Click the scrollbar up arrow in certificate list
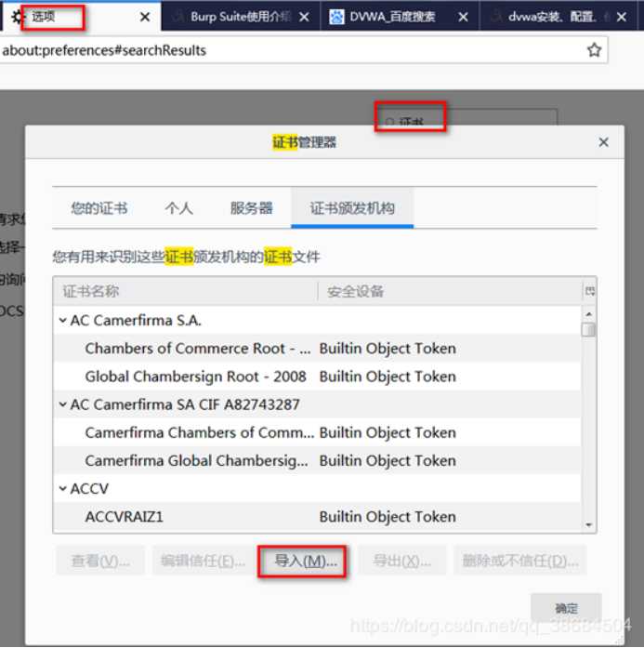Screen dimensions: 644x648 point(588,314)
